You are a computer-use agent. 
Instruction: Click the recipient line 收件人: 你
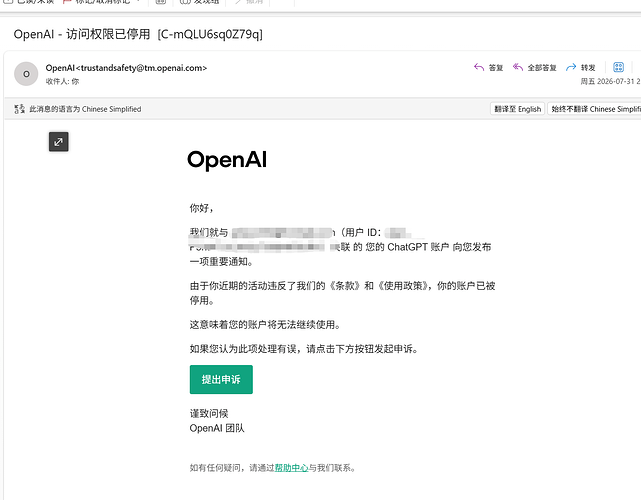[62, 81]
